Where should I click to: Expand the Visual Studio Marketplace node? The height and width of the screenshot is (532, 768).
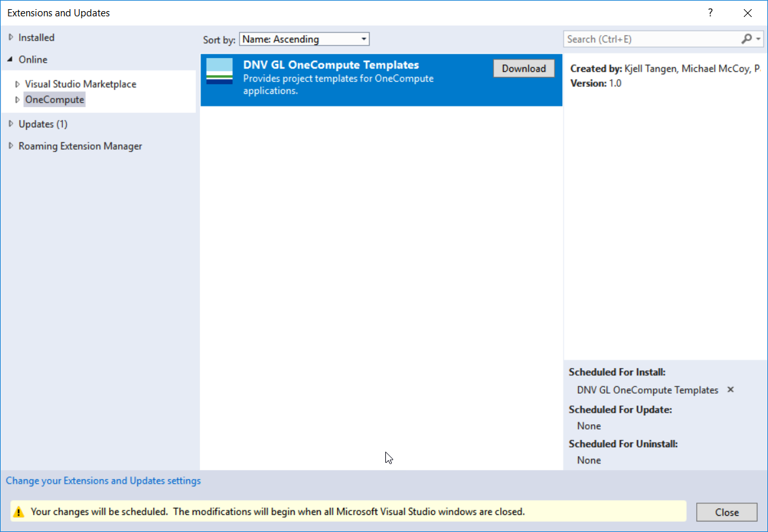(18, 84)
